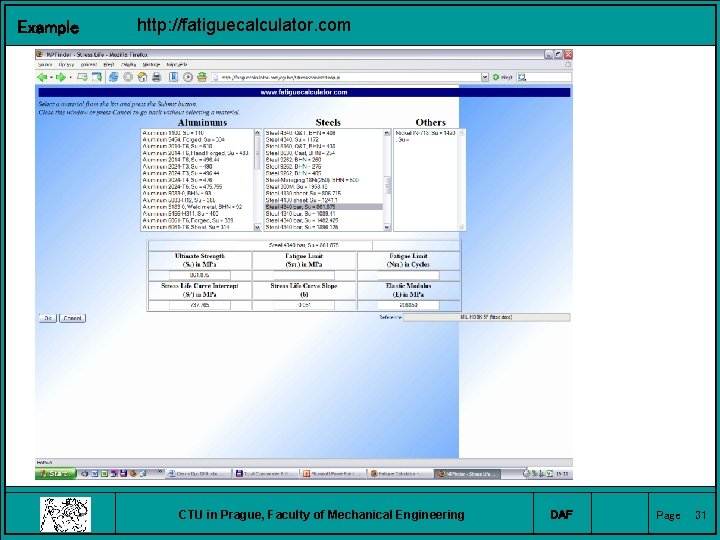This screenshot has width=720, height=540.
Task: Switch to Microsoft PowerPoint taskbar button
Action: (332, 473)
